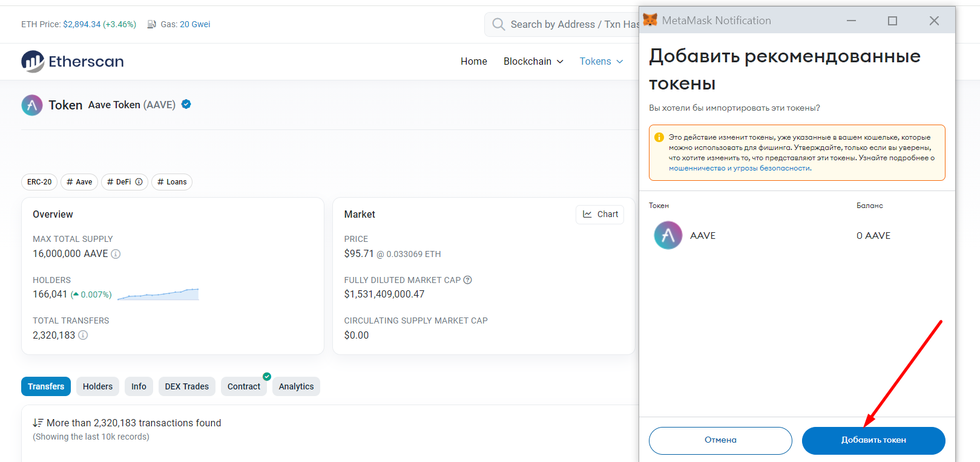Switch to the DEX Trades tab
This screenshot has height=462, width=980.
tap(186, 386)
